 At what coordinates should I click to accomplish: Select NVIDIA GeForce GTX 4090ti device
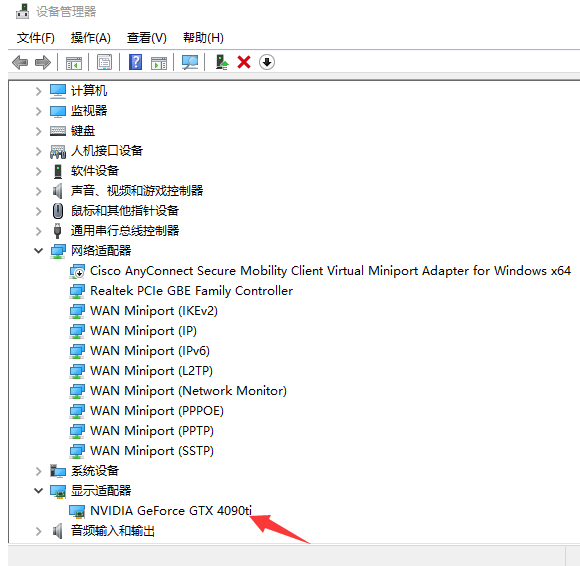[x=171, y=511]
